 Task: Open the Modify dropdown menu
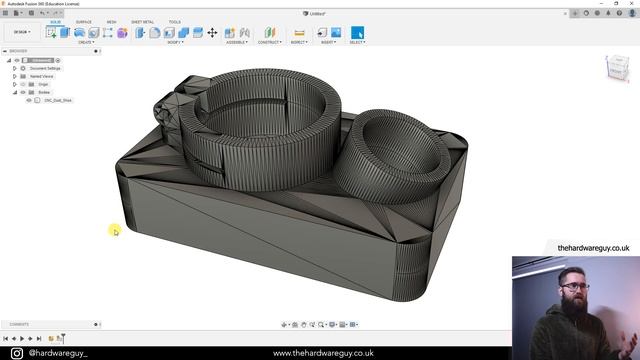(x=176, y=42)
